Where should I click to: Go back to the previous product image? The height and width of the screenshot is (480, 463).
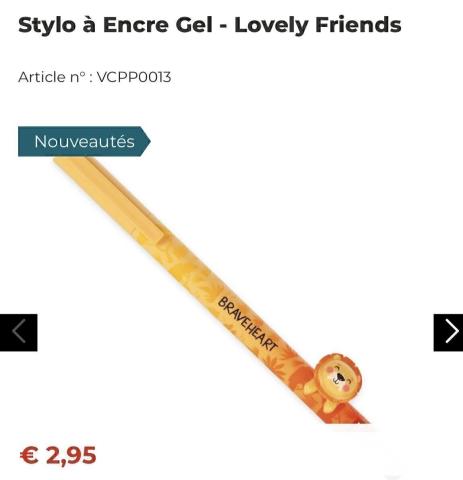click(x=19, y=332)
